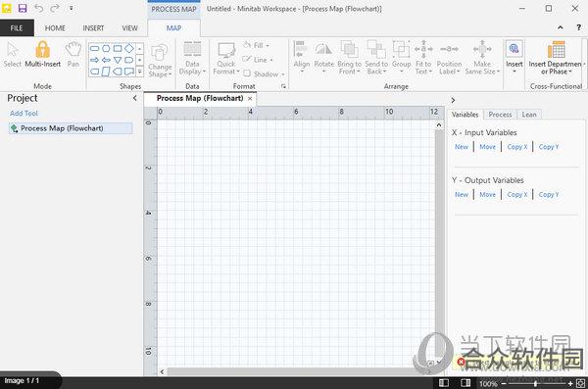Screen dimensions: 588x389
Task: Click Copy Y under X - Input Variables
Action: 549,147
